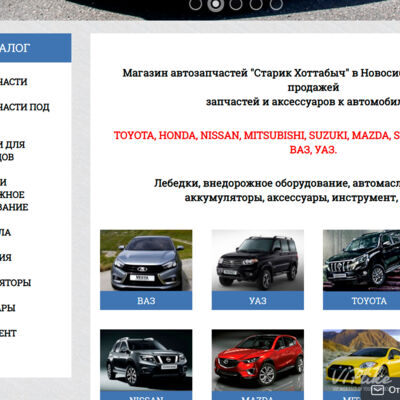Select the first slider dot indicator
The height and width of the screenshot is (400, 400).
[195, 4]
